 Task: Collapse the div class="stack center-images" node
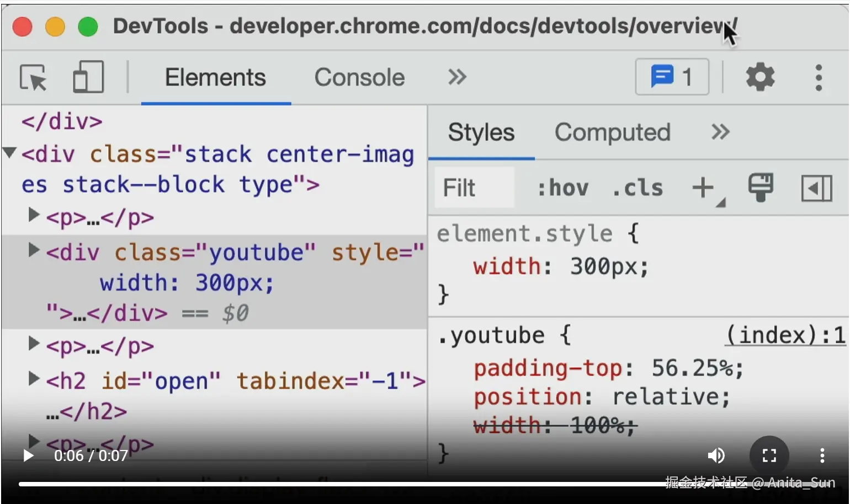[x=9, y=152]
